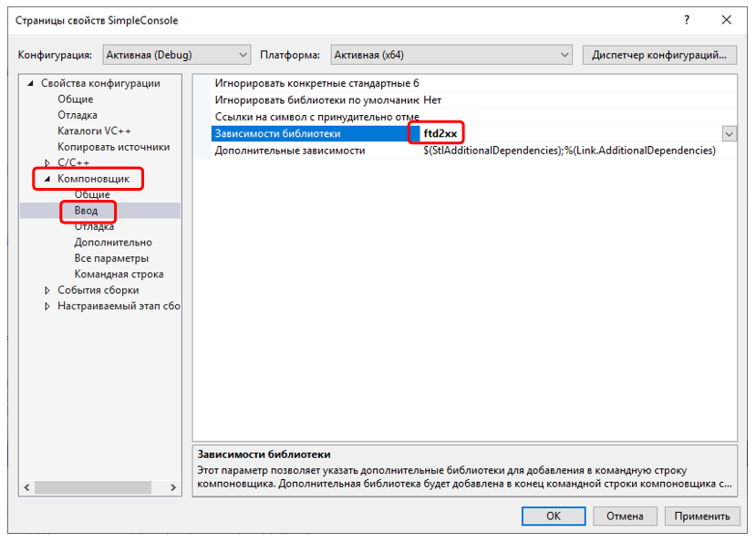Click the Нет value cell
756x543 pixels.
tap(578, 99)
